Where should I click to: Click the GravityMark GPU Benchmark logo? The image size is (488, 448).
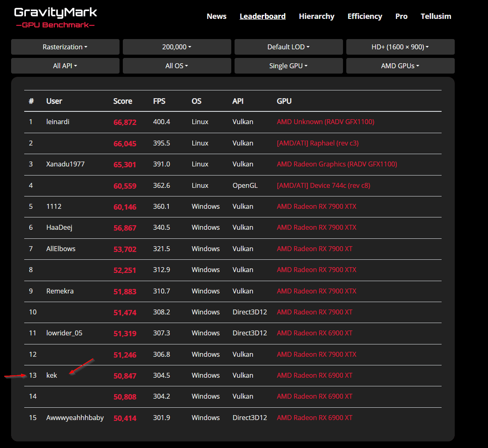click(55, 17)
